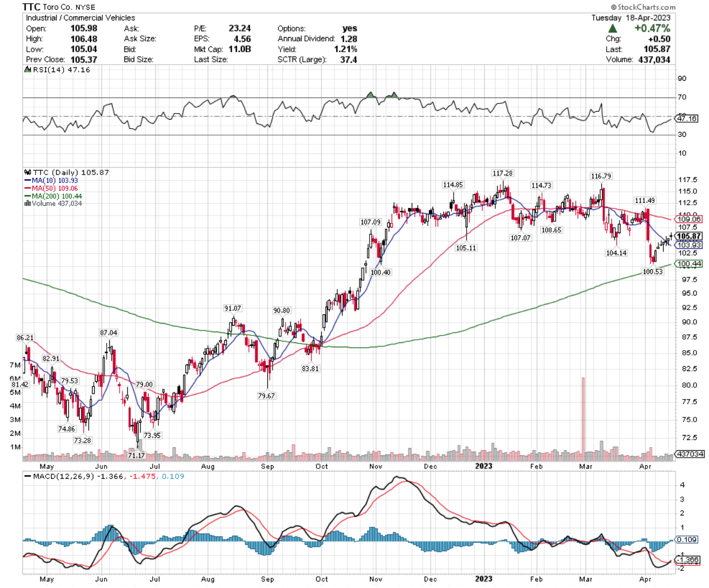
Task: Click the RSI(14) legend line icon
Action: pyautogui.click(x=27, y=69)
